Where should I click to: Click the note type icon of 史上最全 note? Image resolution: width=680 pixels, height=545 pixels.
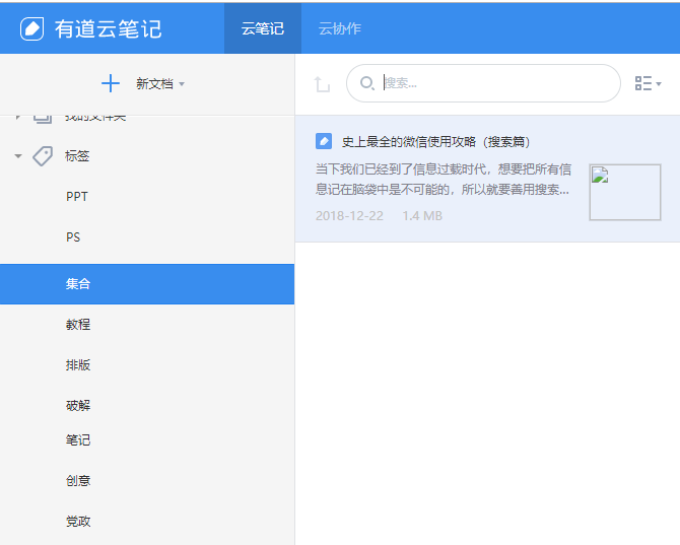(x=324, y=141)
